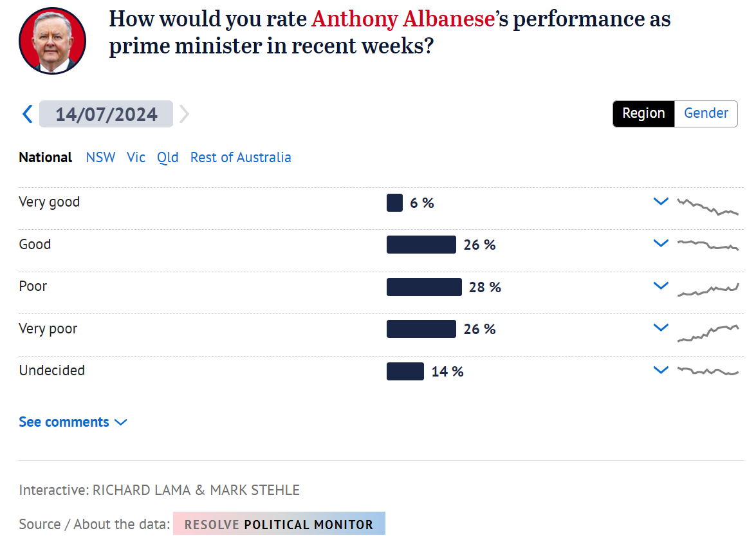Expand the Very poor row chevron
Image resolution: width=756 pixels, height=540 pixels.
pyautogui.click(x=661, y=328)
